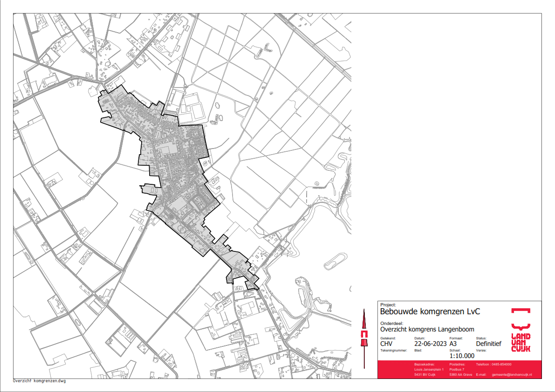Select the text Overzicht komgrens Langenboom

427,329
